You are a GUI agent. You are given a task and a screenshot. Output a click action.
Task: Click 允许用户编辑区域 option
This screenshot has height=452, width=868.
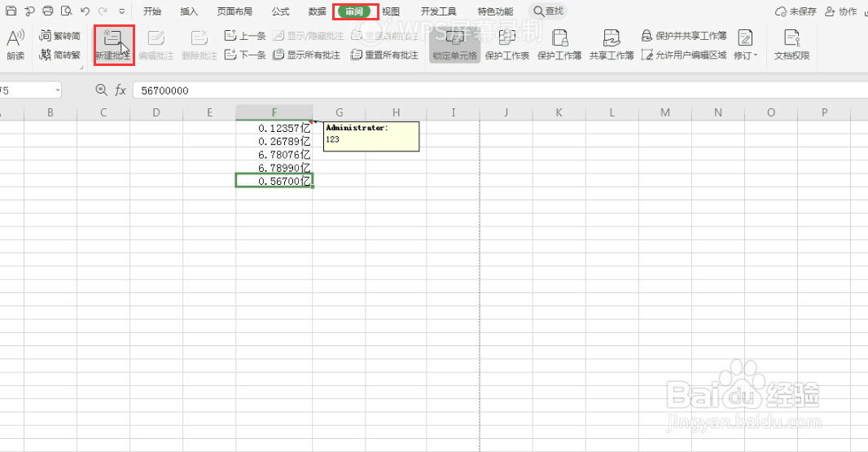pyautogui.click(x=684, y=55)
